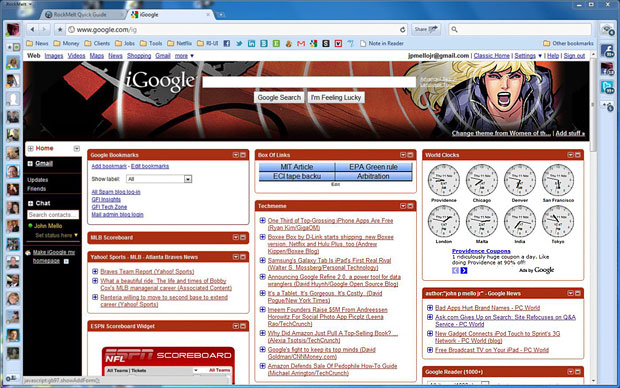Open MIT Article link button
620x388 pixels.
297,167
